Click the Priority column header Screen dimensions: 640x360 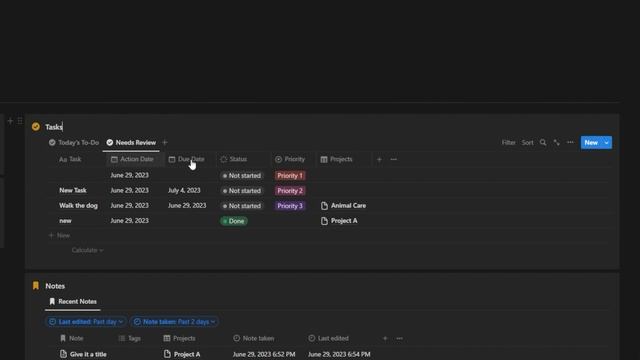click(290, 159)
